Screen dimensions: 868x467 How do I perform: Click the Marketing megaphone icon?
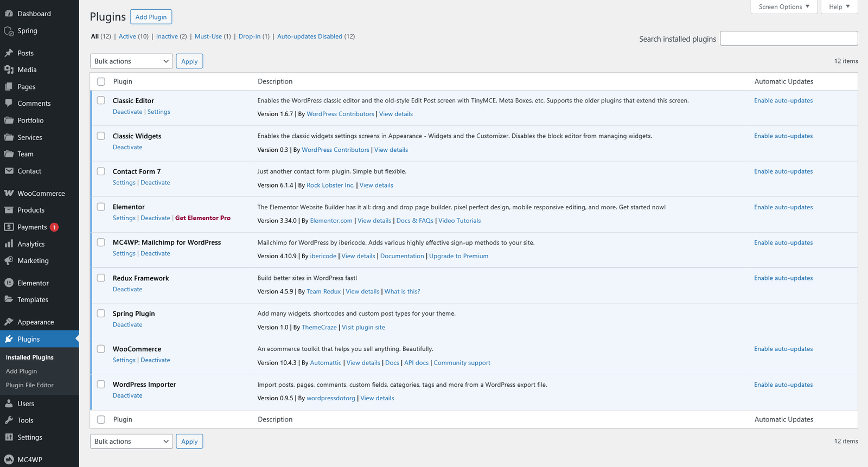9,260
